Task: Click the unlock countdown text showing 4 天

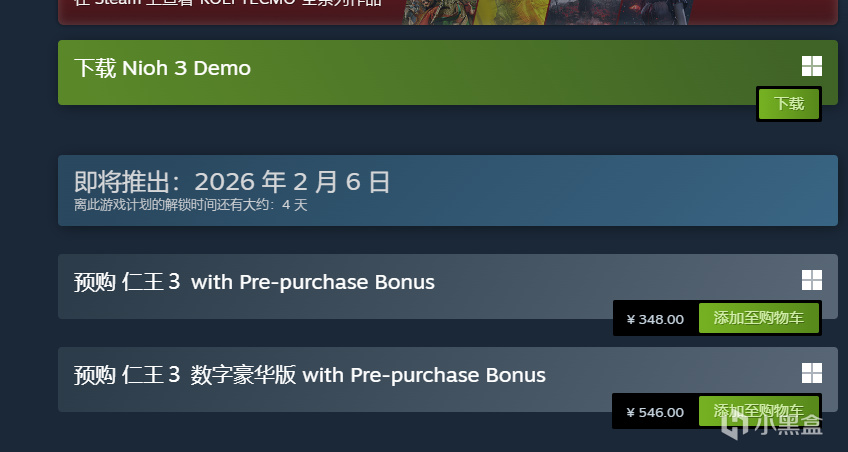Action: (191, 205)
